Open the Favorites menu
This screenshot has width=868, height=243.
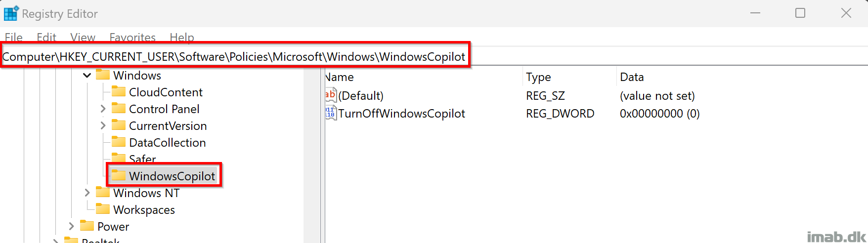coord(132,38)
